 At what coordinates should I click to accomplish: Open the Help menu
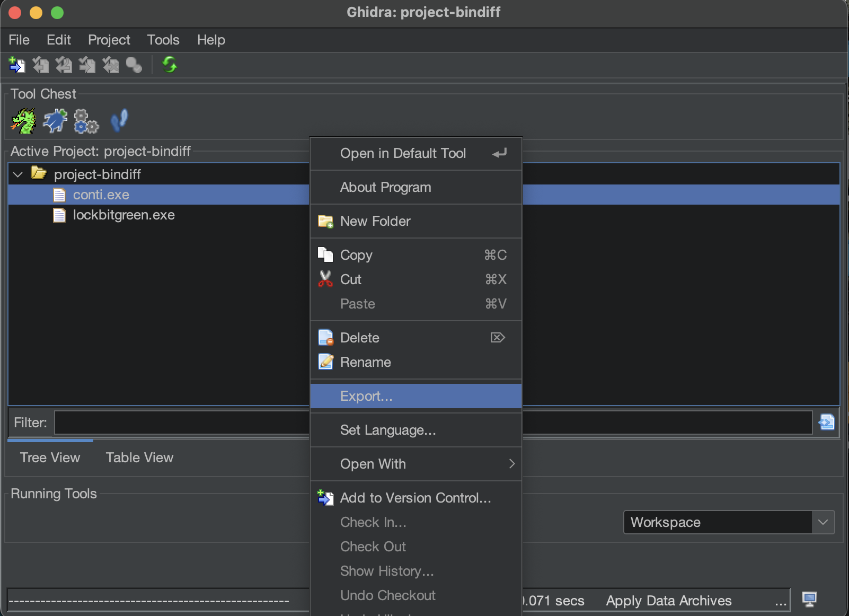tap(211, 40)
